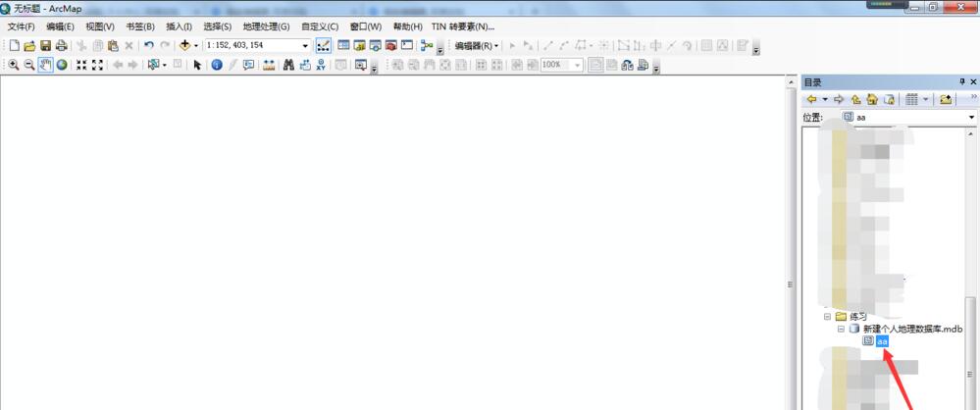Open the Windows menu

pyautogui.click(x=366, y=26)
